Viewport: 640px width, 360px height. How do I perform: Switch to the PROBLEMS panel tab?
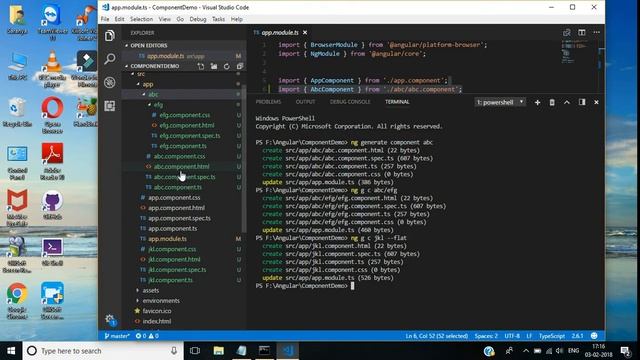pyautogui.click(x=268, y=102)
